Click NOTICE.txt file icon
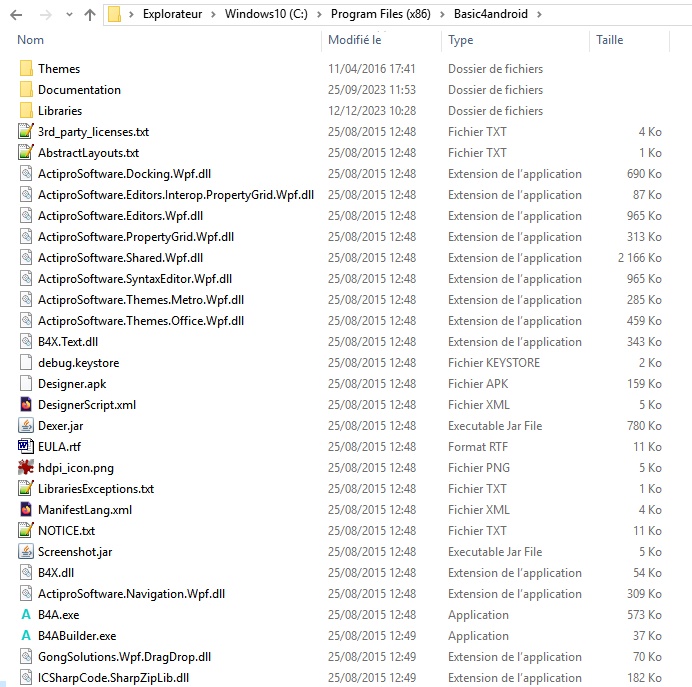 click(x=26, y=530)
